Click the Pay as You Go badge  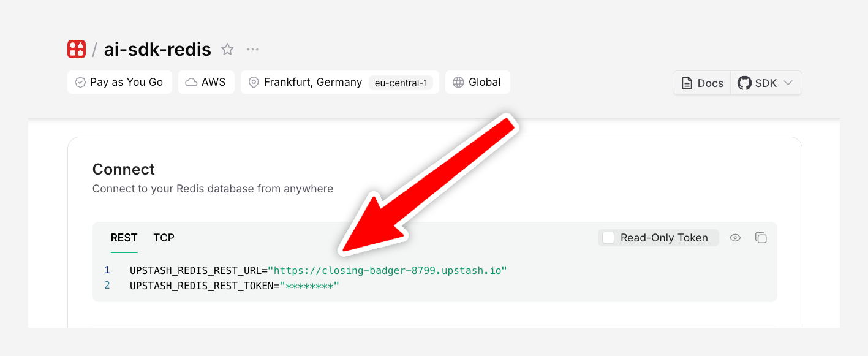(x=119, y=82)
